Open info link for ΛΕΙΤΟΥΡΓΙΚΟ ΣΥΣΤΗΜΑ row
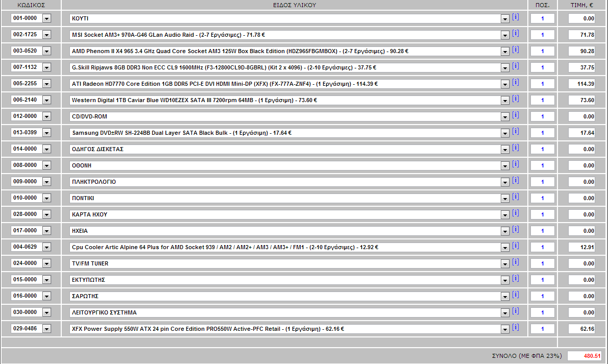608x364 pixels. [x=515, y=311]
